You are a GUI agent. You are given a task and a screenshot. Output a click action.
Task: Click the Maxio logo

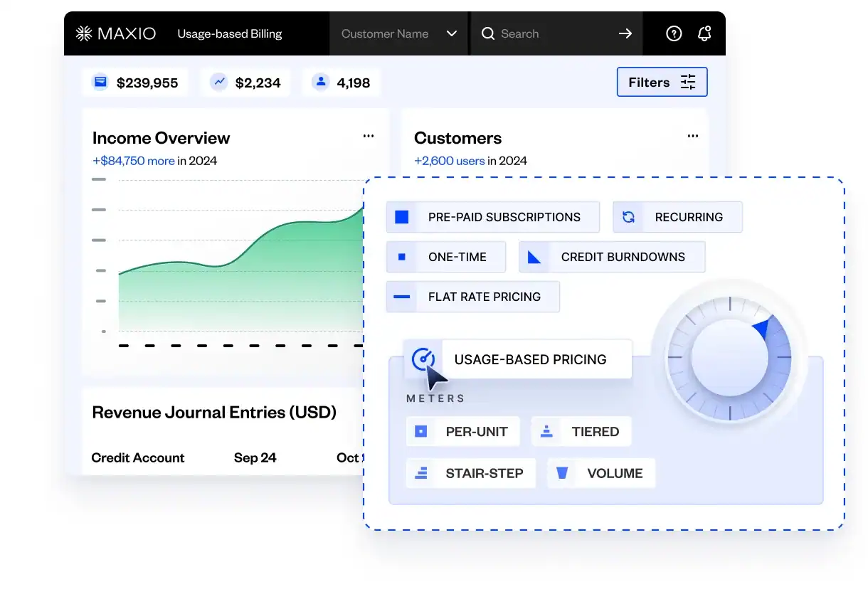tap(115, 33)
